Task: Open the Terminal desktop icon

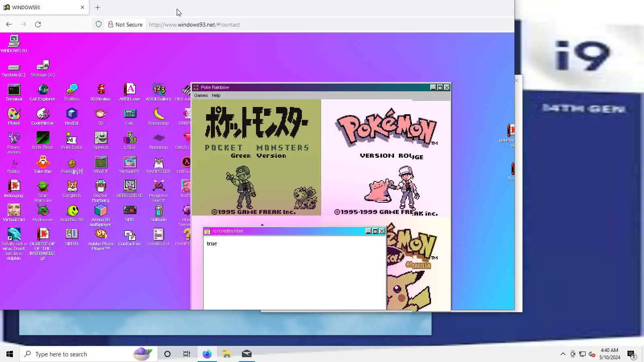Action: coord(14,93)
